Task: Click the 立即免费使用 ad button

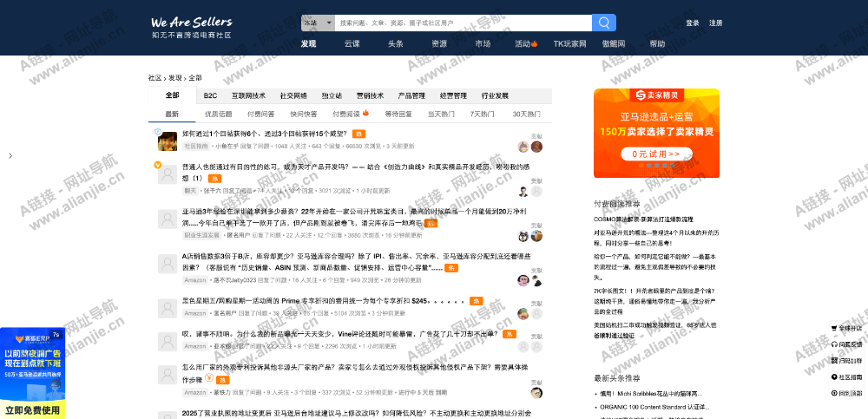Action: (32, 409)
